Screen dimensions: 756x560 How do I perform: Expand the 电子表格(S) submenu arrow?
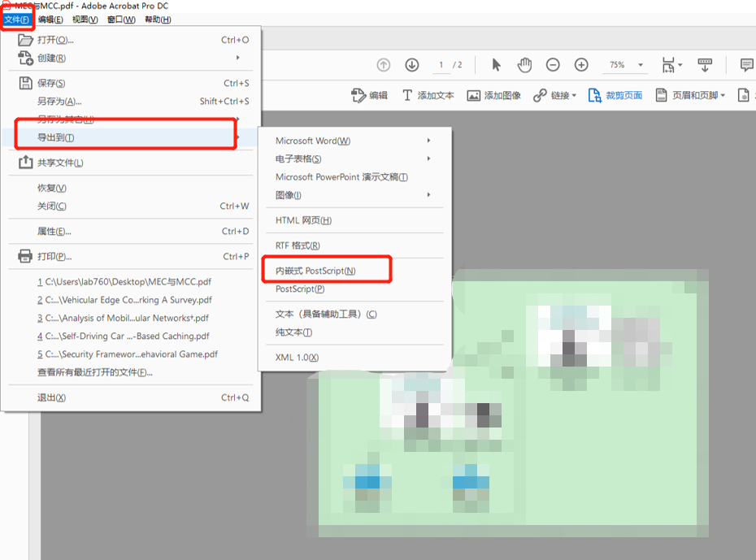click(x=428, y=158)
